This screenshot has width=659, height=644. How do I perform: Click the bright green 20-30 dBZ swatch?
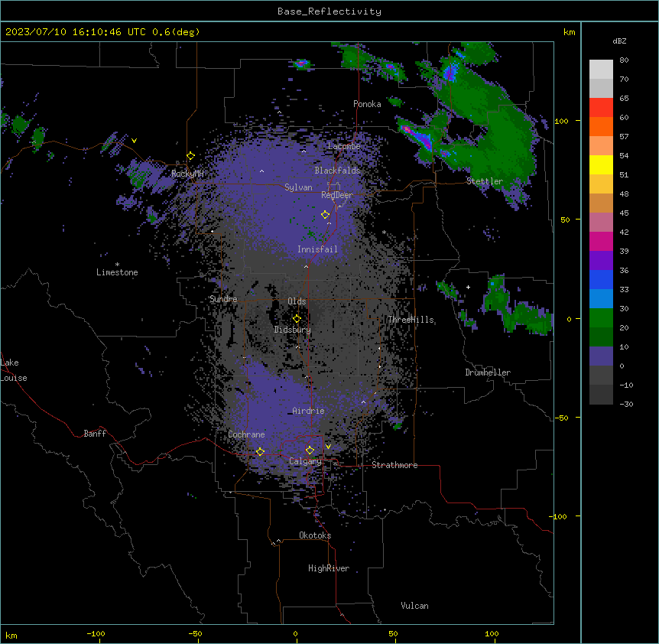click(601, 318)
